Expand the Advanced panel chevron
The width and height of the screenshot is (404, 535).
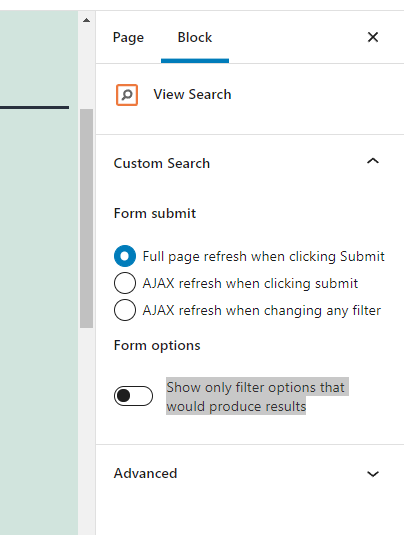(373, 474)
